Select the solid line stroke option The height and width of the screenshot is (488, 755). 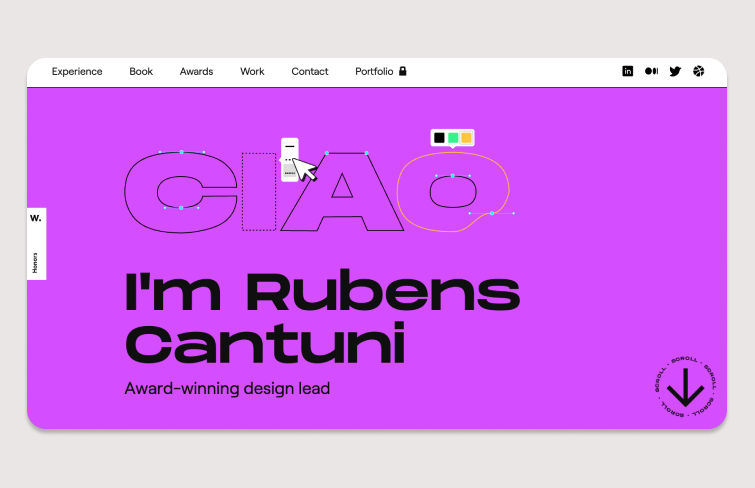pos(289,146)
